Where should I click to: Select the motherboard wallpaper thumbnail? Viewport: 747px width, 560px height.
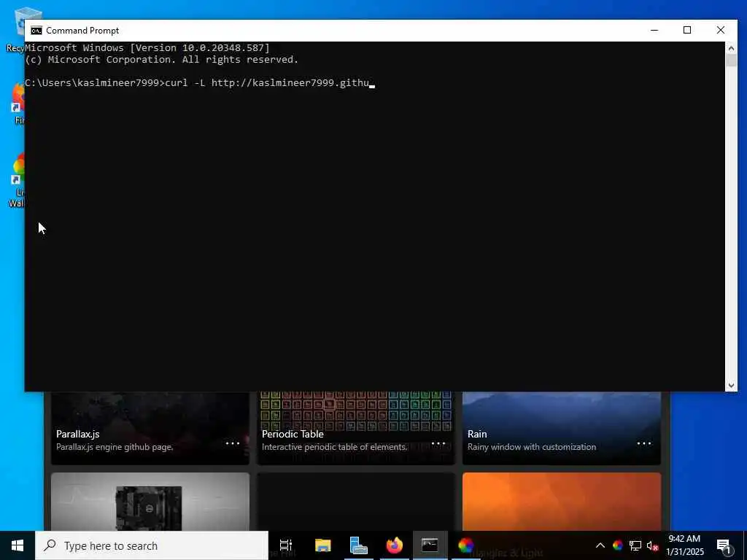150,502
